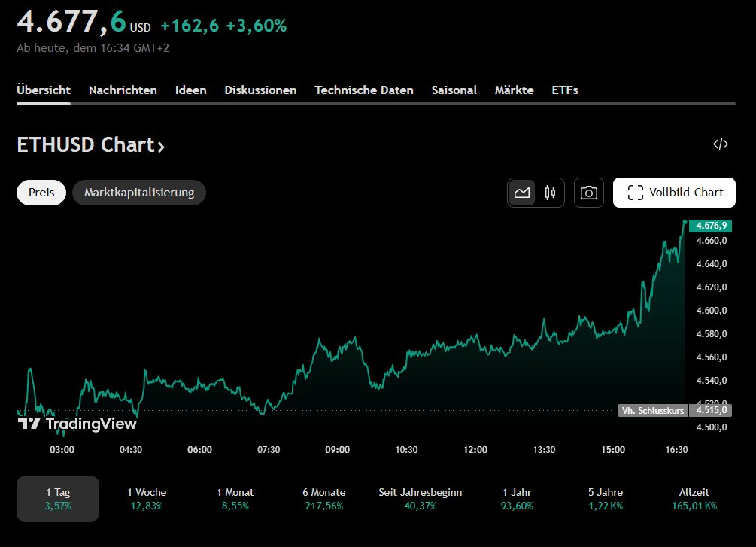This screenshot has height=547, width=756.
Task: Select the line chart style icon
Action: pos(523,192)
